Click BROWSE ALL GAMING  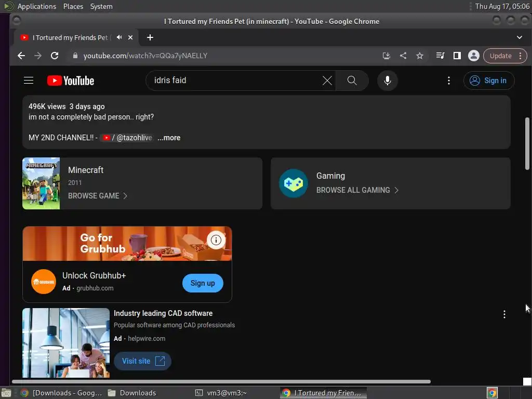coord(357,190)
